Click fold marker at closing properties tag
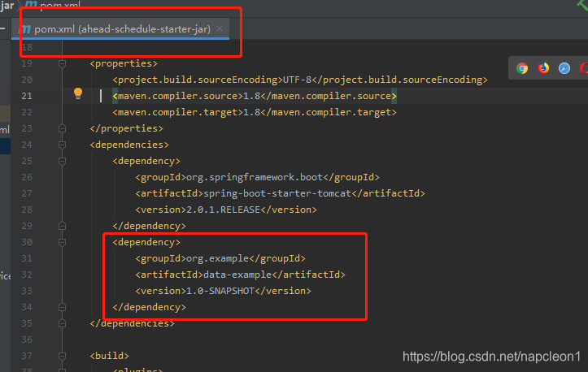Screen dimensions: 588x372 coord(63,128)
